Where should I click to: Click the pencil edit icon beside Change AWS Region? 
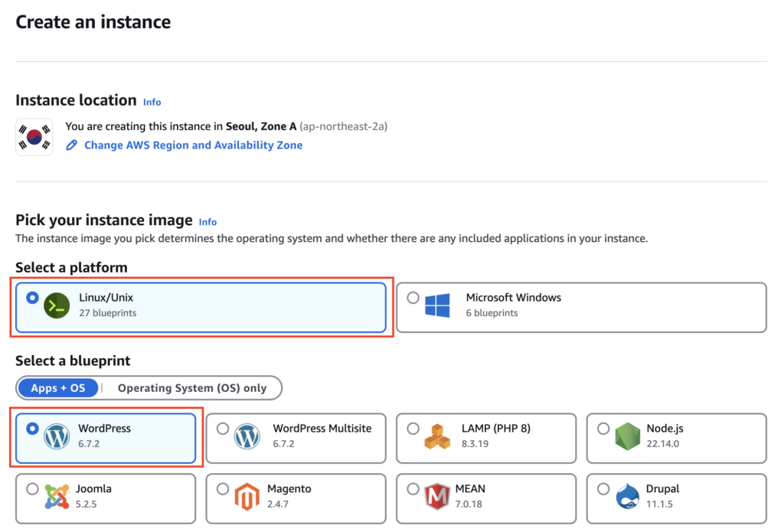[x=71, y=145]
